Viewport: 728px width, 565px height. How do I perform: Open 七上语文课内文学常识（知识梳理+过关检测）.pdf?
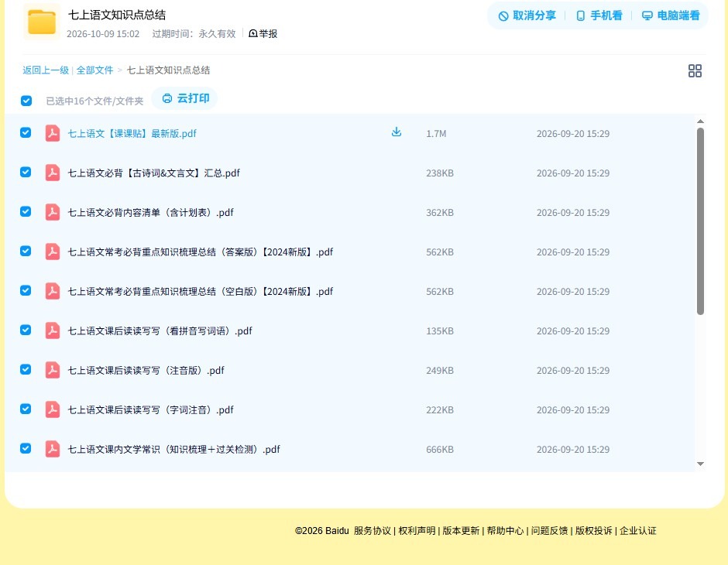(x=174, y=449)
